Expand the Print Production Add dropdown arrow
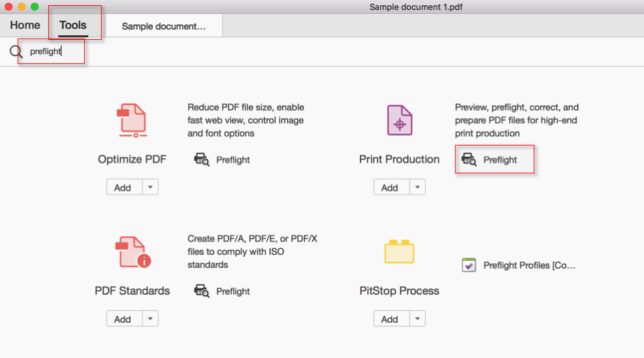 click(417, 187)
